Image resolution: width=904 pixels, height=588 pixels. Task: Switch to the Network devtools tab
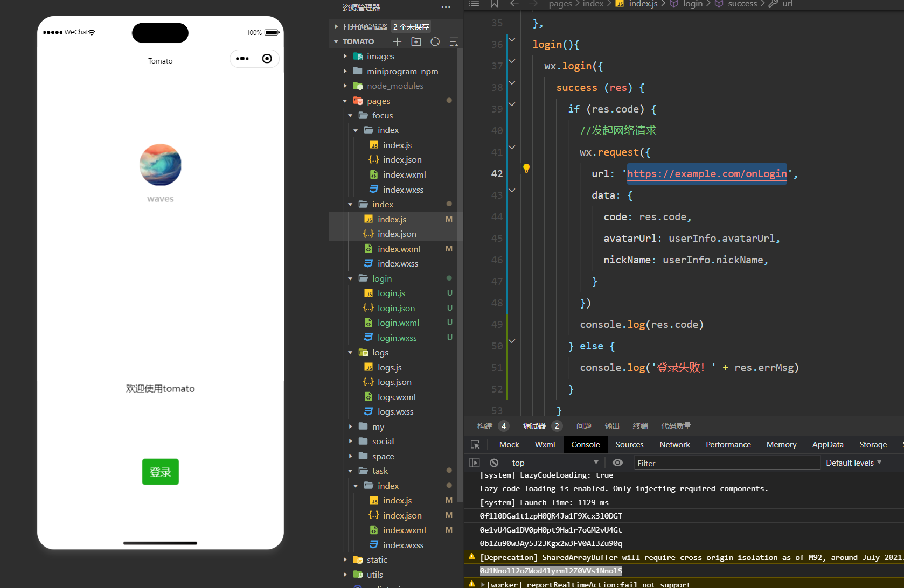point(674,445)
